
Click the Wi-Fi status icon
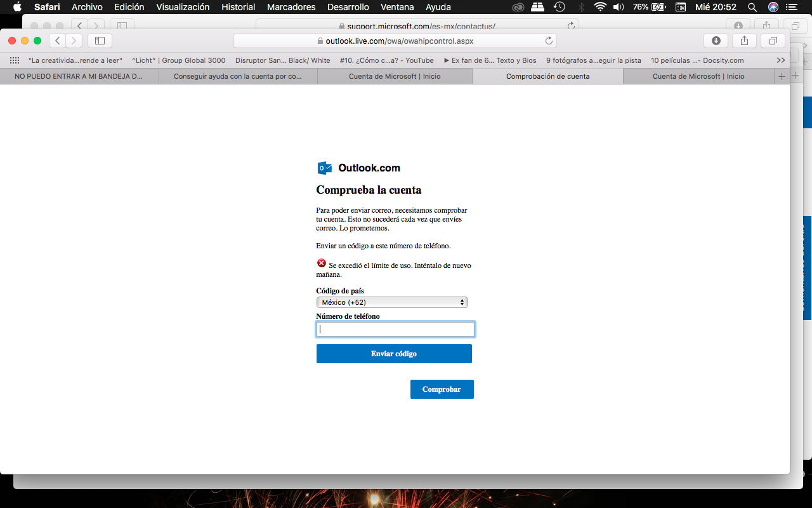coord(599,7)
